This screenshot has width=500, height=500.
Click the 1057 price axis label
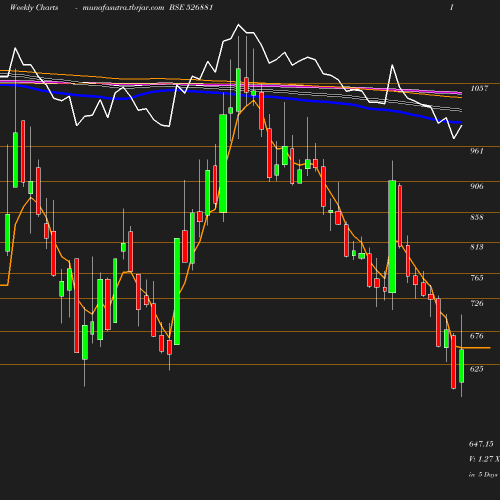479,88
